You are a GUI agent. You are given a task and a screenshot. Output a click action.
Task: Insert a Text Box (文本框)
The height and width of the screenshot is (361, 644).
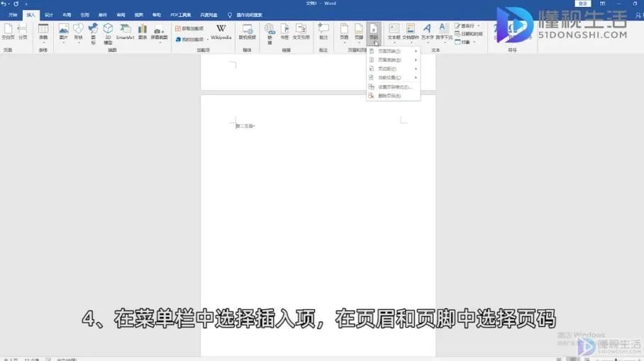[394, 33]
